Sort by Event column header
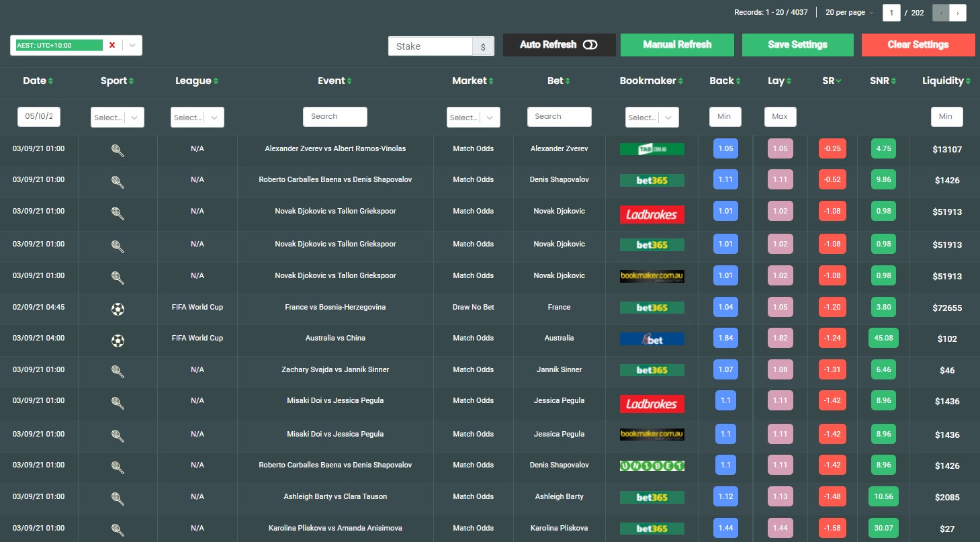980x542 pixels. pyautogui.click(x=335, y=81)
